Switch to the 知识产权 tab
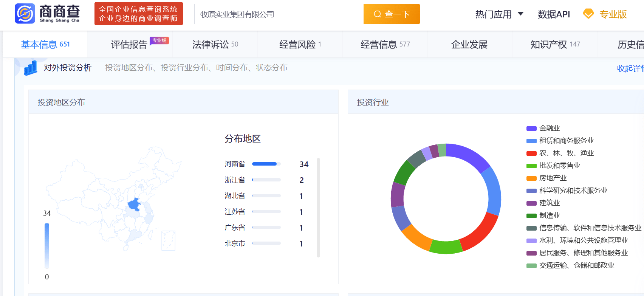The height and width of the screenshot is (296, 644). point(555,45)
